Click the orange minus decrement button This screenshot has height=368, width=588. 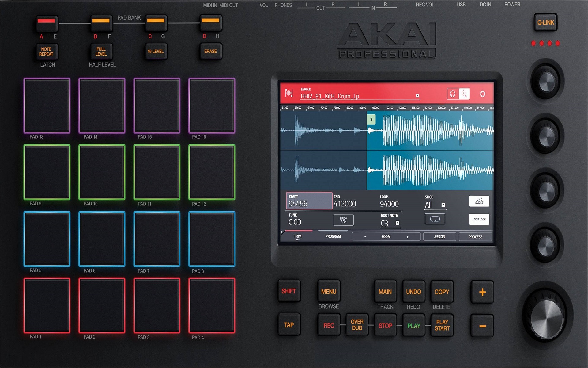(x=482, y=326)
